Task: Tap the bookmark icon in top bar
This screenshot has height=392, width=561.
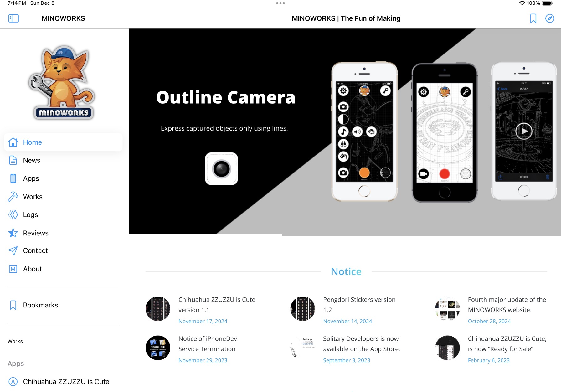Action: [533, 18]
